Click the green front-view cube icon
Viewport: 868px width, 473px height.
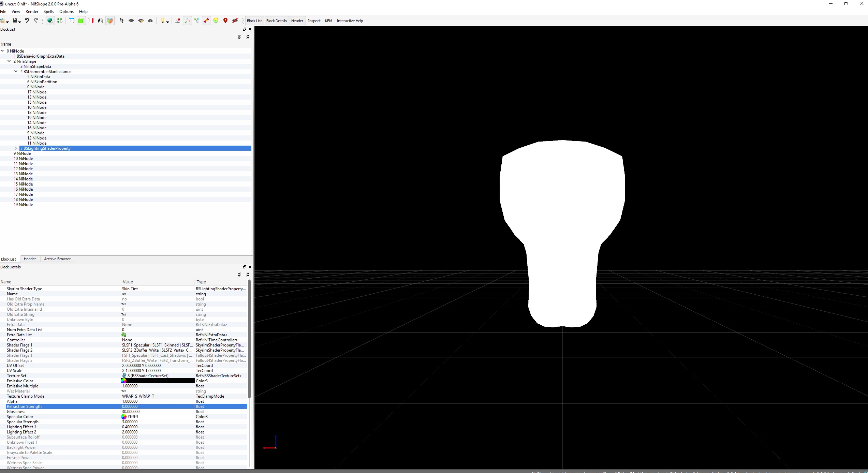pos(81,21)
